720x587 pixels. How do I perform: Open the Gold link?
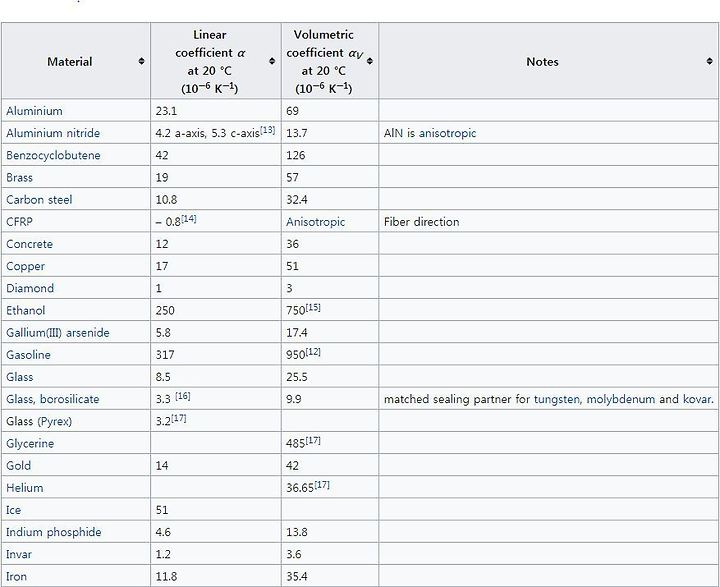tap(18, 466)
